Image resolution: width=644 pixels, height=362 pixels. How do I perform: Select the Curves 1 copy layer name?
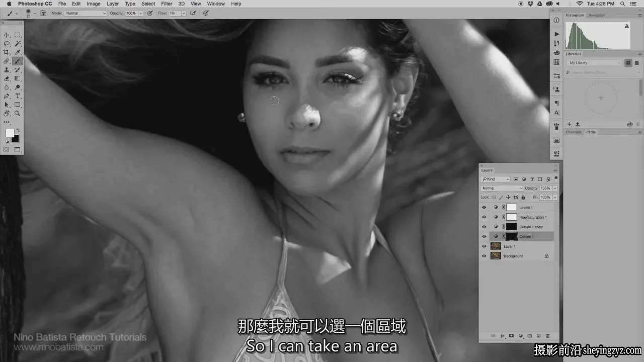click(531, 227)
